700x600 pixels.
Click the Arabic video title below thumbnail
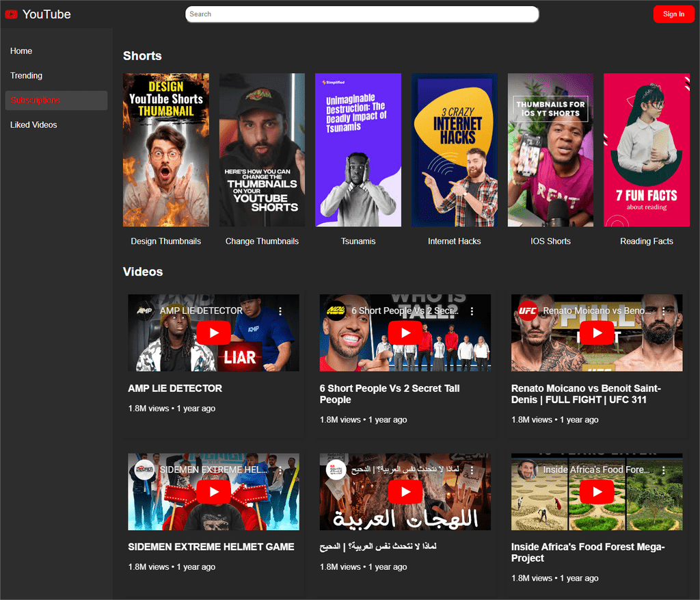[378, 547]
